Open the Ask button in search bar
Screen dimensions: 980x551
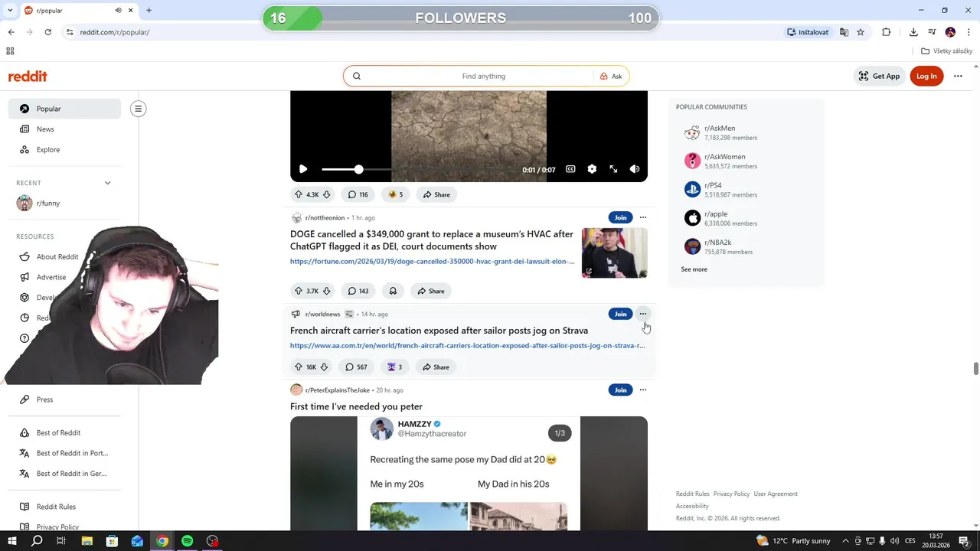click(x=611, y=76)
